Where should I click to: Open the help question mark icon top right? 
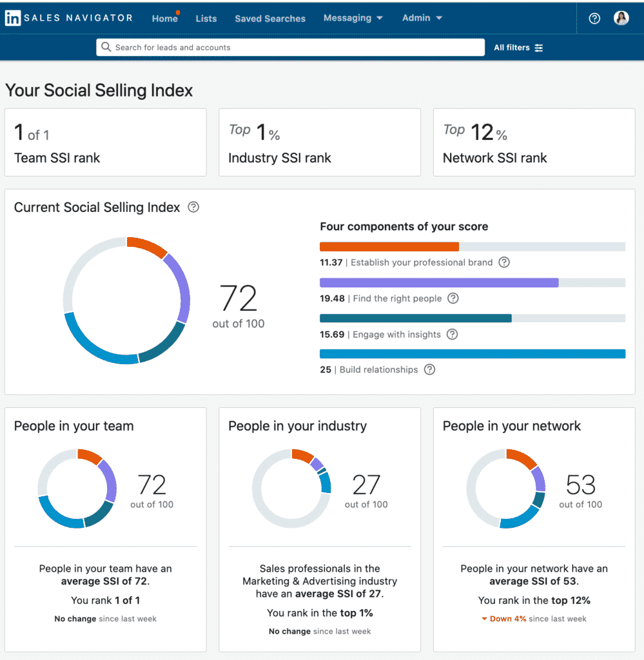click(x=594, y=18)
